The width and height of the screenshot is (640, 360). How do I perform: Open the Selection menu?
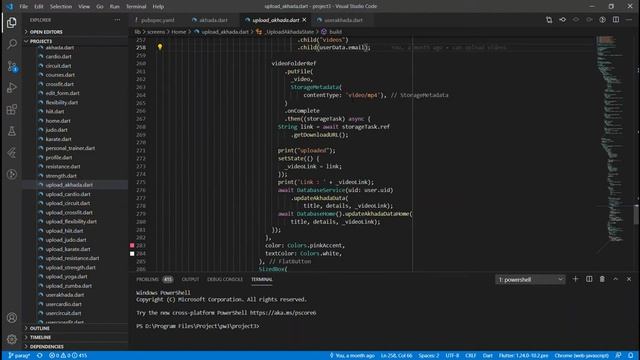coord(61,7)
